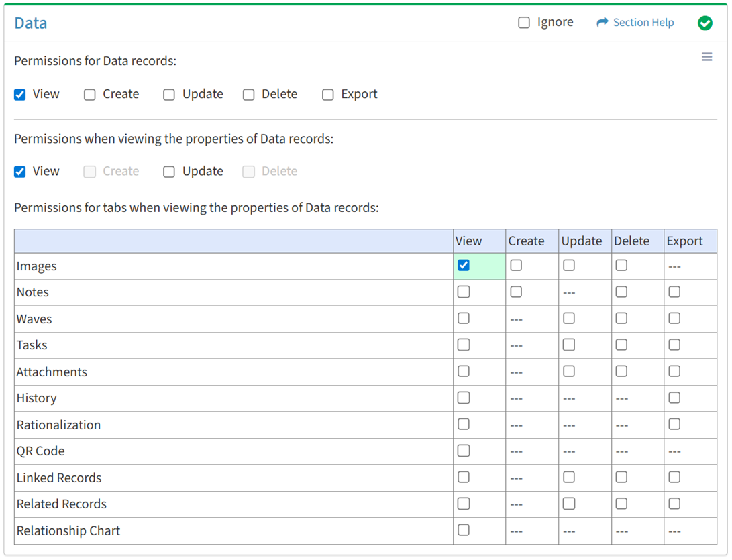Uncheck View for Data records permissions
Viewport: 732px width, 560px height.
pyautogui.click(x=20, y=95)
